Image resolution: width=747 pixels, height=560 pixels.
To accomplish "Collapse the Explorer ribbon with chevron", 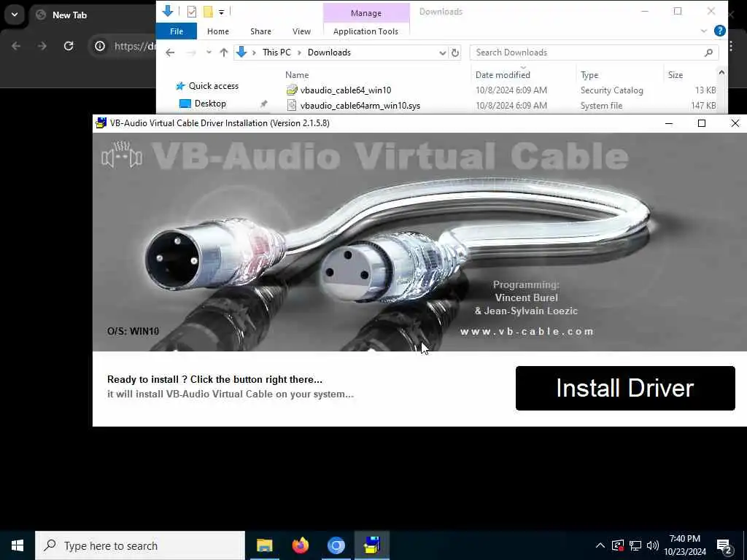I will coord(704,31).
